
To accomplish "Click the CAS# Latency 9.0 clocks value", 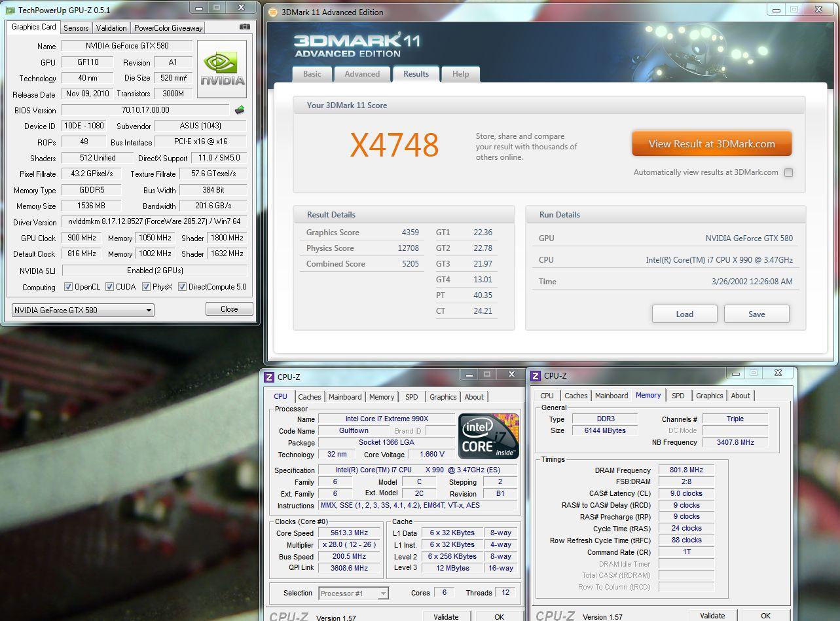I will (x=686, y=493).
